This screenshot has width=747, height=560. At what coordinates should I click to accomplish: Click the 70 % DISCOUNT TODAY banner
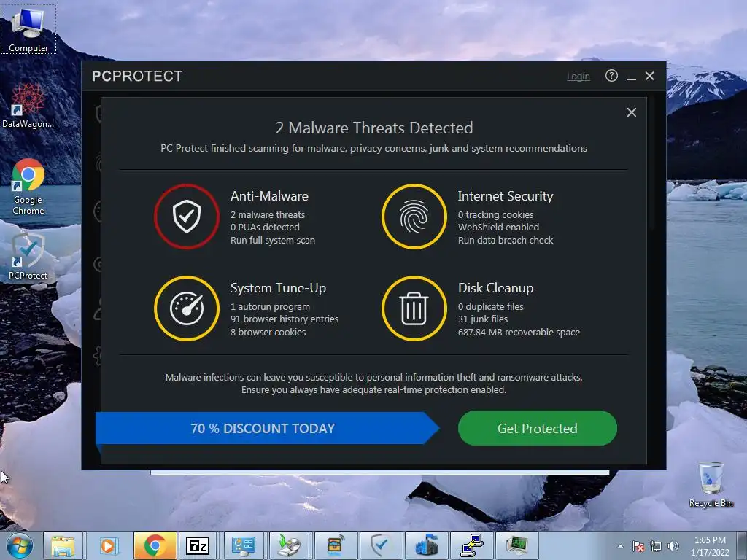point(263,428)
